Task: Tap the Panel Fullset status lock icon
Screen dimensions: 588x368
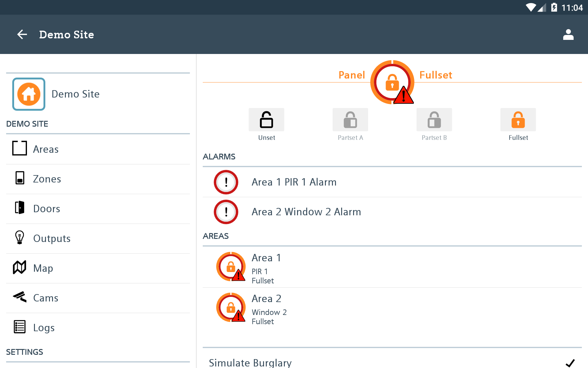Action: point(392,82)
